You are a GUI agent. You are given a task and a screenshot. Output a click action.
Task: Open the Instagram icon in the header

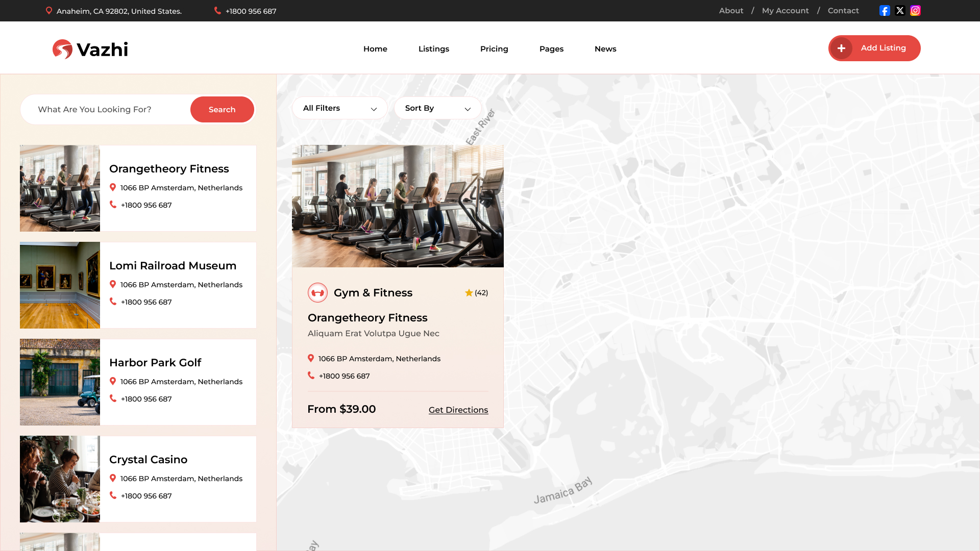(915, 10)
